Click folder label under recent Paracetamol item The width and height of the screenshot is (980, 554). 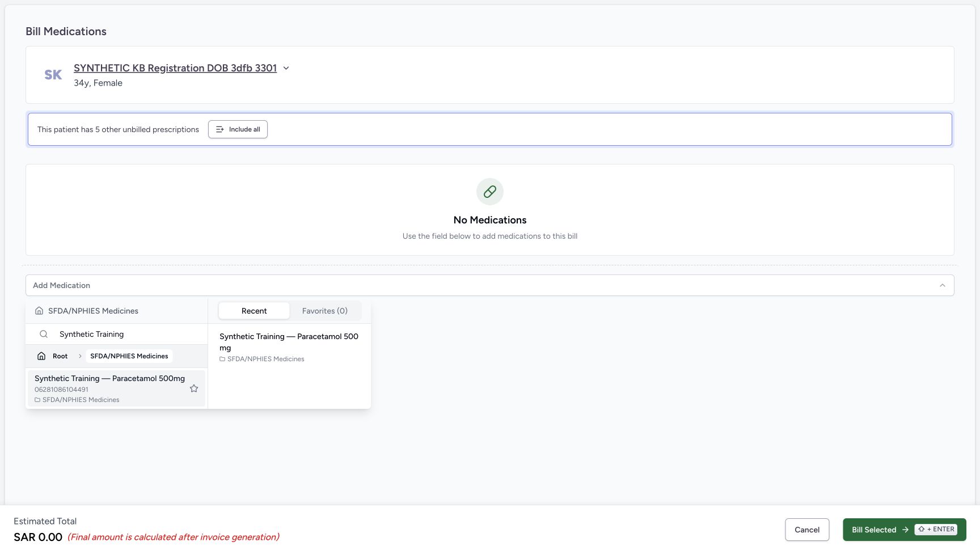click(x=262, y=359)
